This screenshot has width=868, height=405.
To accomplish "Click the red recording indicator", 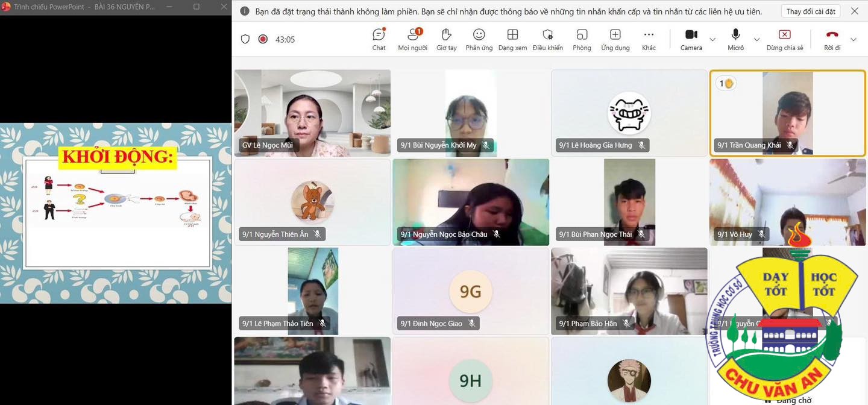I will (x=263, y=39).
